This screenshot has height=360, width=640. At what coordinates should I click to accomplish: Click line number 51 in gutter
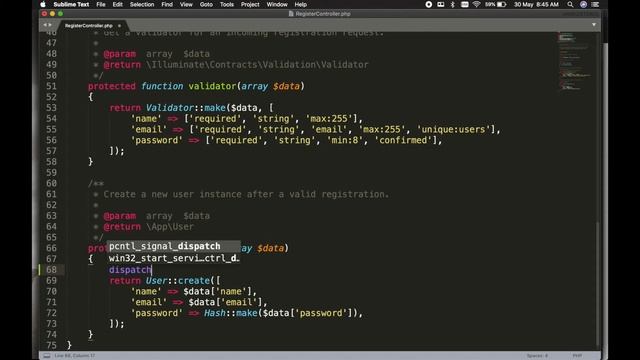click(x=51, y=86)
